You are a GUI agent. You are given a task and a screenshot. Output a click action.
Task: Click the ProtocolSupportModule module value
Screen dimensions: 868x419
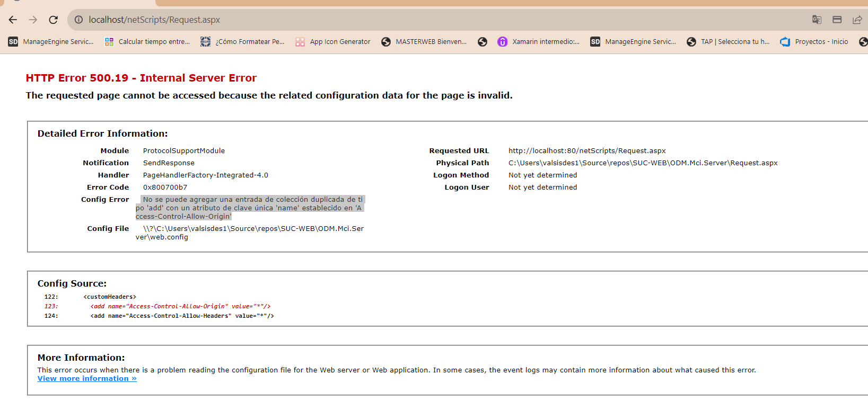(184, 151)
